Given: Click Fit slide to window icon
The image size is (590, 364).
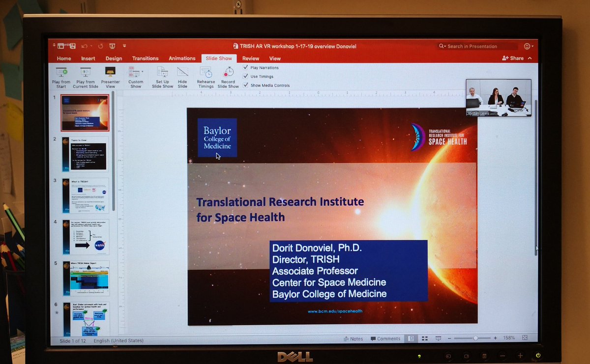Looking at the screenshot, I should [x=525, y=338].
